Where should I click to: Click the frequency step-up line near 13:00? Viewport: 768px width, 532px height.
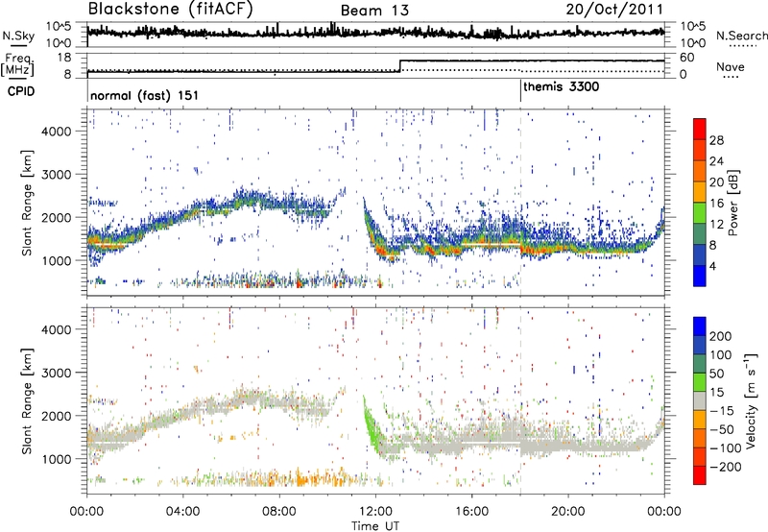tap(400, 66)
